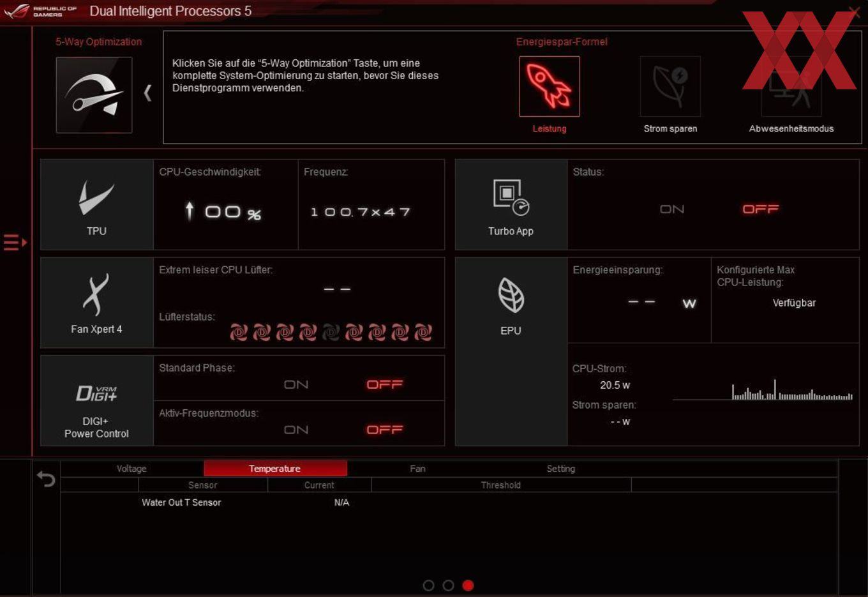Select the Leistung rocket power mode

549,86
